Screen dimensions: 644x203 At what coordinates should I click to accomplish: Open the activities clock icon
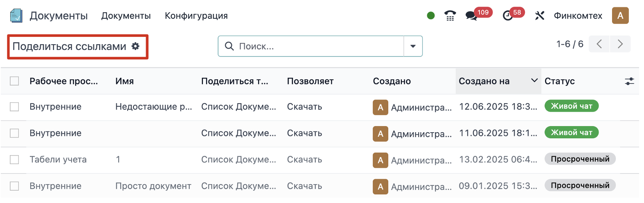tap(508, 16)
